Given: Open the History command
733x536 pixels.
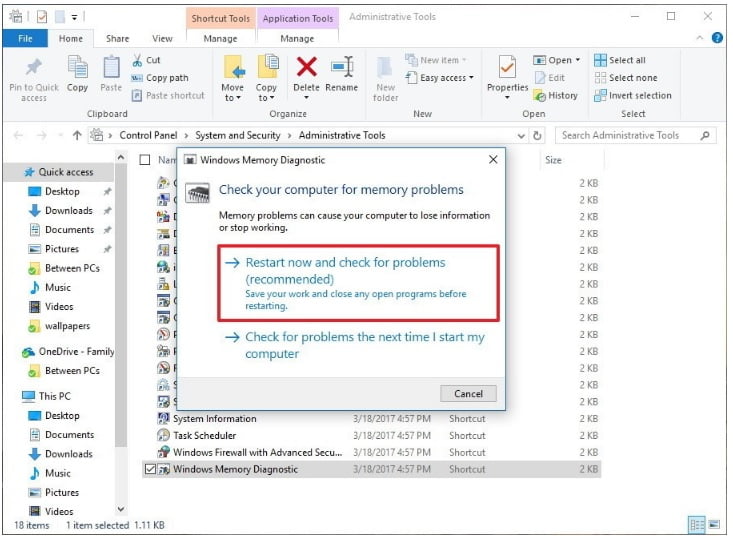Looking at the screenshot, I should coord(556,95).
